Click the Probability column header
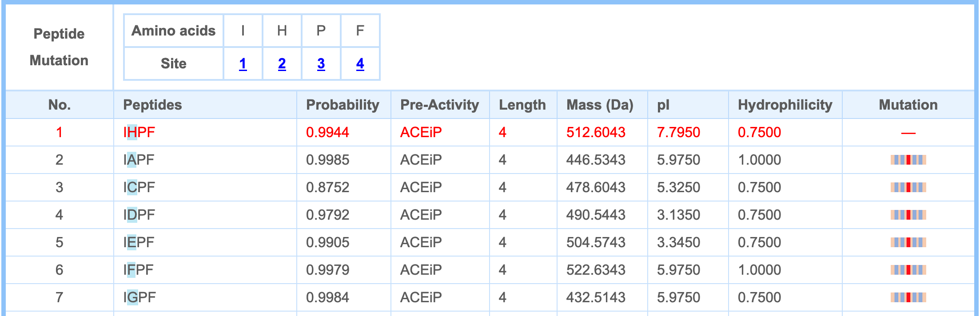This screenshot has width=980, height=316. pyautogui.click(x=343, y=105)
